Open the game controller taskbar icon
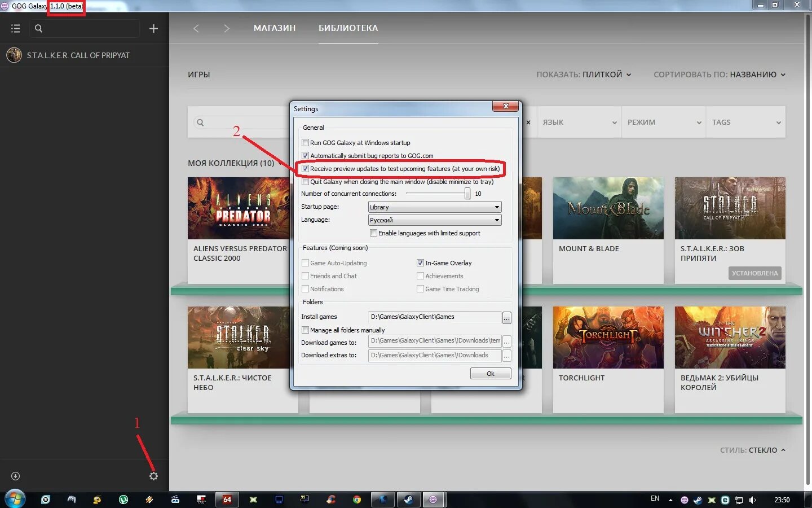The width and height of the screenshot is (812, 508). [x=72, y=500]
